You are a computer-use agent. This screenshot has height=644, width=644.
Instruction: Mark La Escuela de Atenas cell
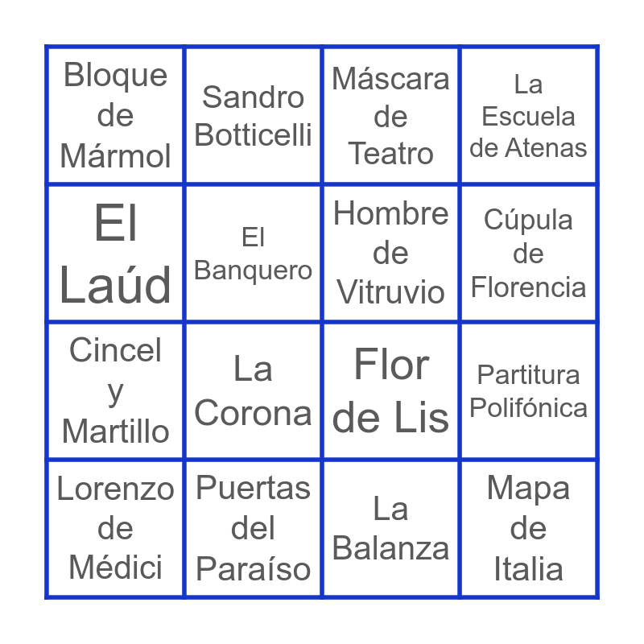pos(529,115)
